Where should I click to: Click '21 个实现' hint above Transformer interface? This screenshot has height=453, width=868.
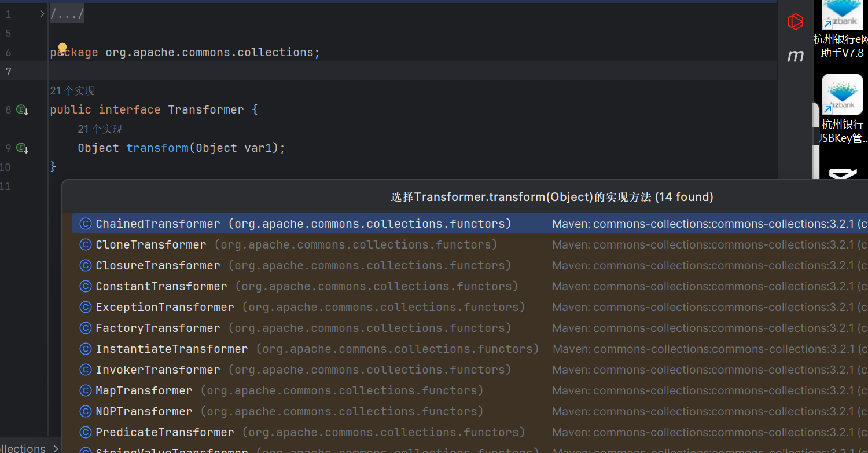tap(72, 91)
